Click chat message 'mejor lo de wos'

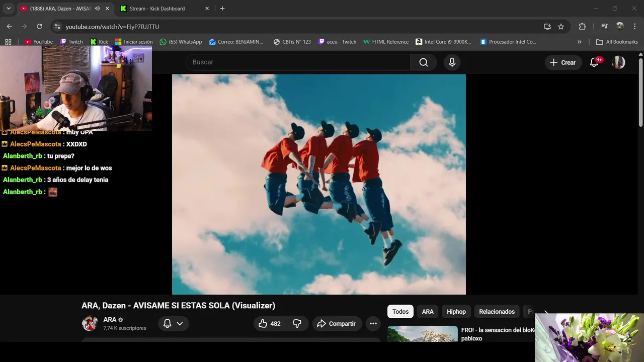click(89, 168)
